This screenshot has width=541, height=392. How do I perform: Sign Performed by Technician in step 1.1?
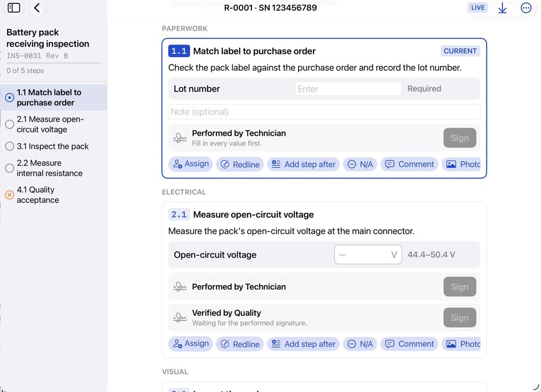click(459, 138)
